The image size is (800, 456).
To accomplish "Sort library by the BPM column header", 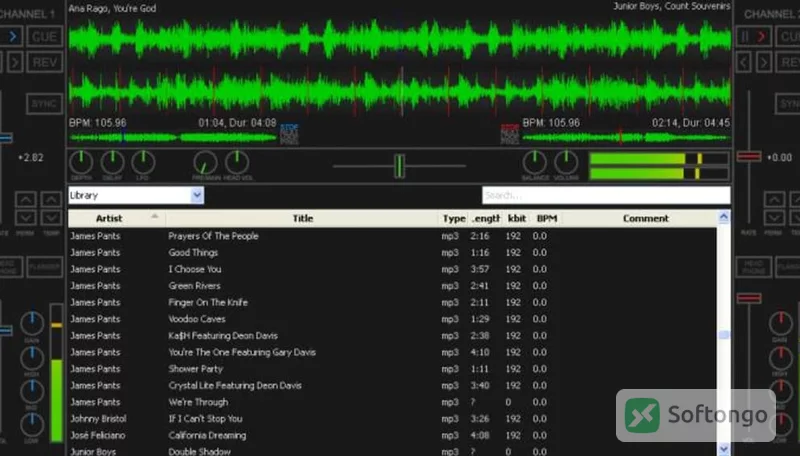I will tap(546, 218).
